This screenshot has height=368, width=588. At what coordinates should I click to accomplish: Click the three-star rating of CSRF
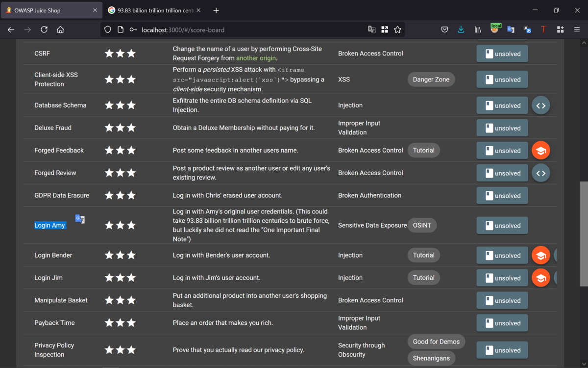click(x=120, y=53)
